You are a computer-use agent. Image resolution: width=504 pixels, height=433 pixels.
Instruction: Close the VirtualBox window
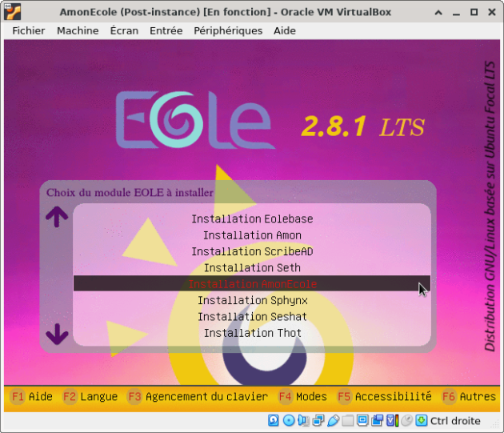(x=492, y=12)
